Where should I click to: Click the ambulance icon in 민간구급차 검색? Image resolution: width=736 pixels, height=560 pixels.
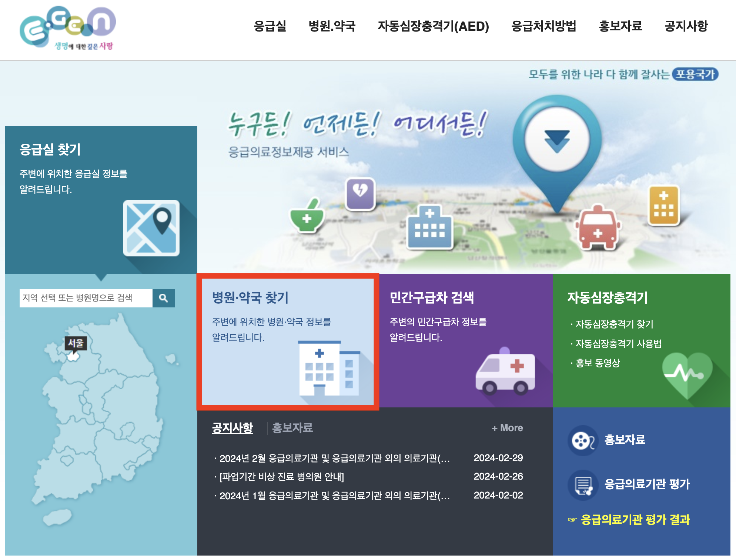pyautogui.click(x=505, y=371)
